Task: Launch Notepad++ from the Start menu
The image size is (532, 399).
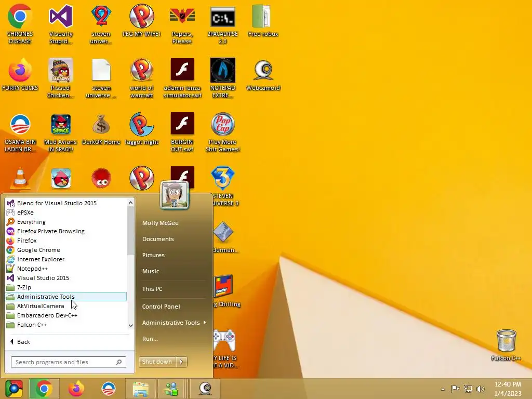Action: pos(66,269)
